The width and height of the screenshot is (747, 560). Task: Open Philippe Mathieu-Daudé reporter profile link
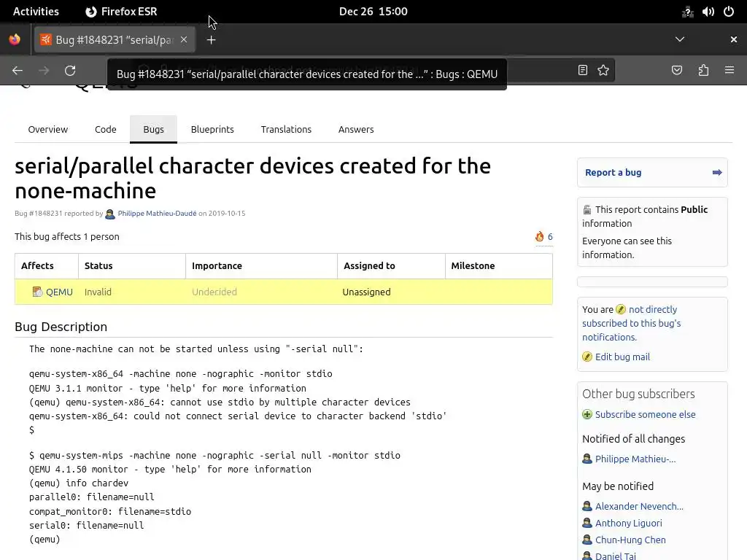pos(157,214)
